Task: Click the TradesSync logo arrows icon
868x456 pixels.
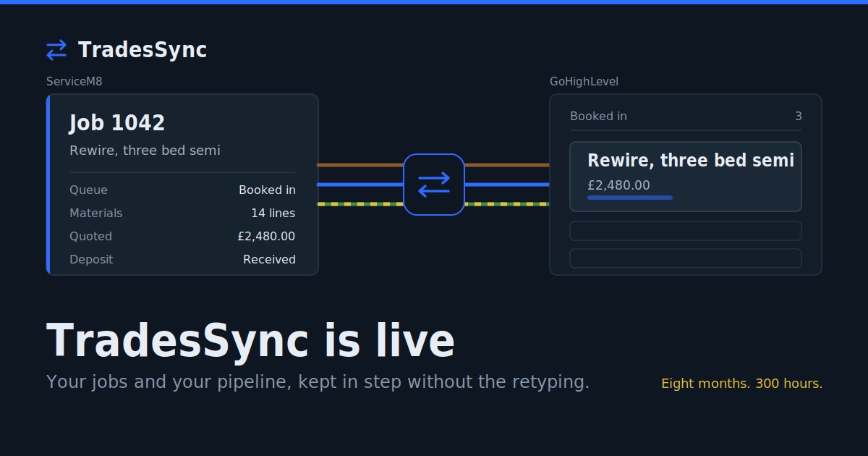Action: tap(56, 50)
